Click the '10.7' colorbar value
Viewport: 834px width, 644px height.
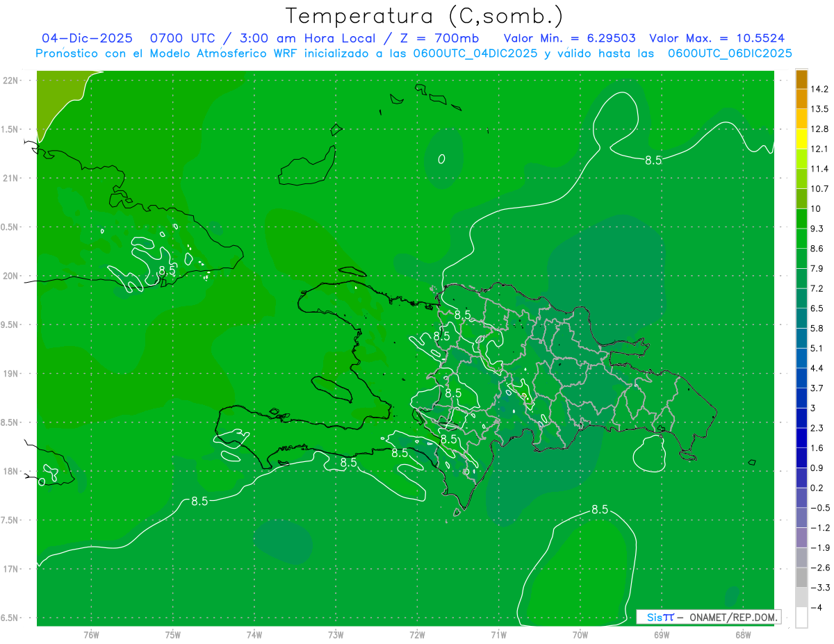tap(819, 189)
